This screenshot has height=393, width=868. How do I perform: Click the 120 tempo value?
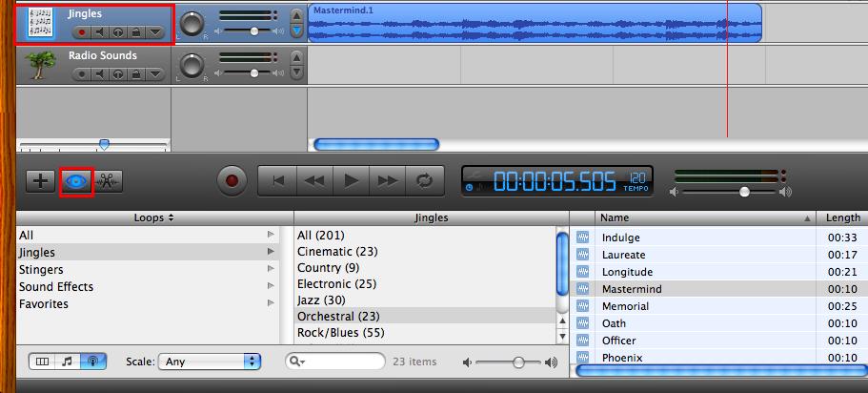(x=637, y=178)
